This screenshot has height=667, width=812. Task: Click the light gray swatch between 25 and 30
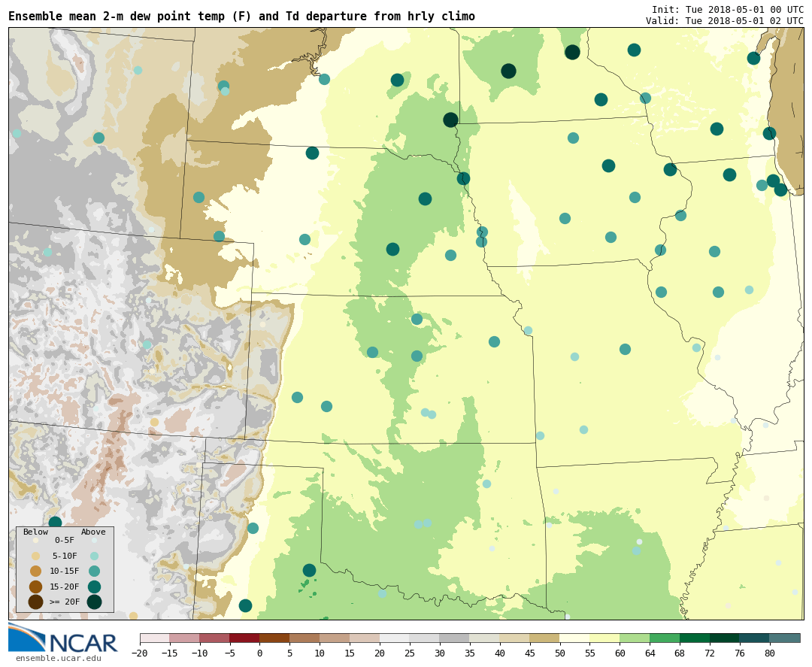click(x=424, y=638)
